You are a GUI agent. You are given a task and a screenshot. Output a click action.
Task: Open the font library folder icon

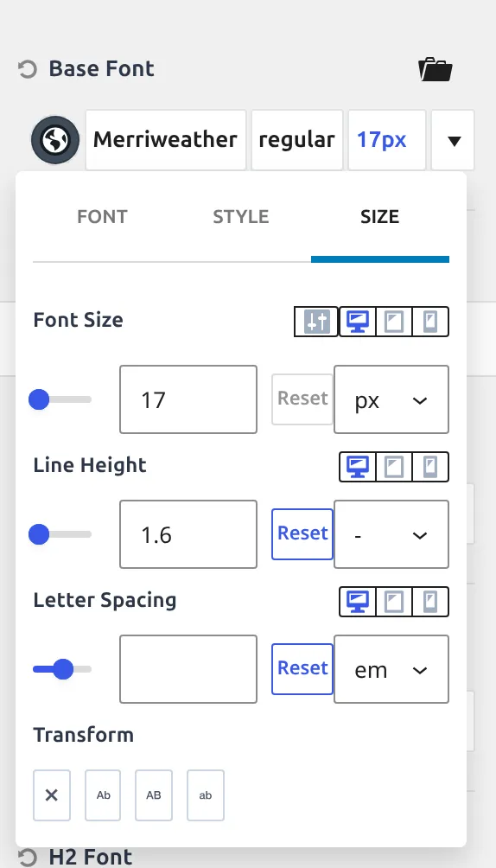point(436,70)
